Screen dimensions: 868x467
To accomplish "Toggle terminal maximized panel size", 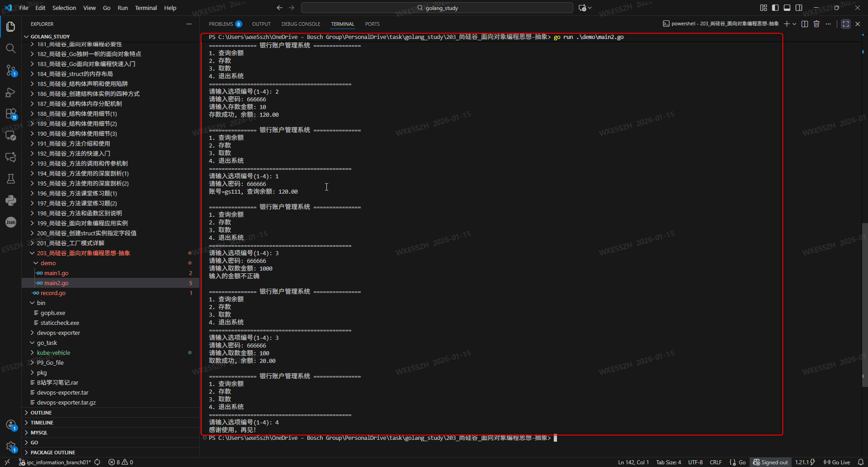I will [x=846, y=24].
